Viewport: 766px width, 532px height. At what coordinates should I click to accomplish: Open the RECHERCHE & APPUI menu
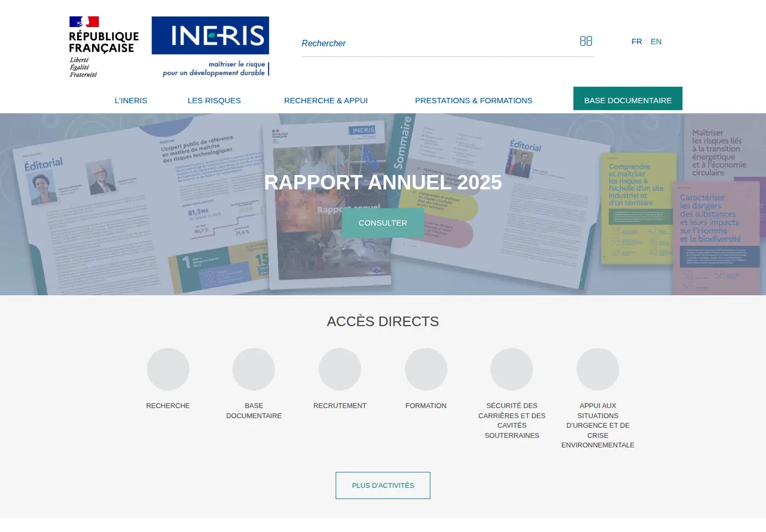click(326, 101)
